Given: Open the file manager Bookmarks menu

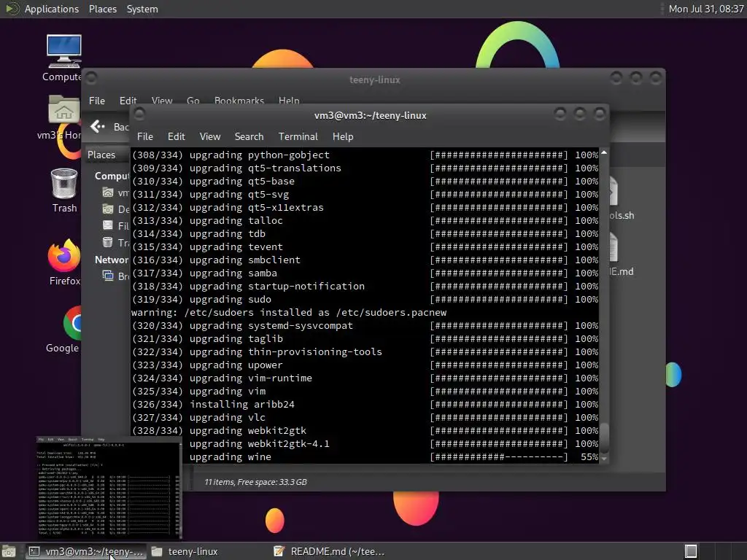Looking at the screenshot, I should click(239, 101).
